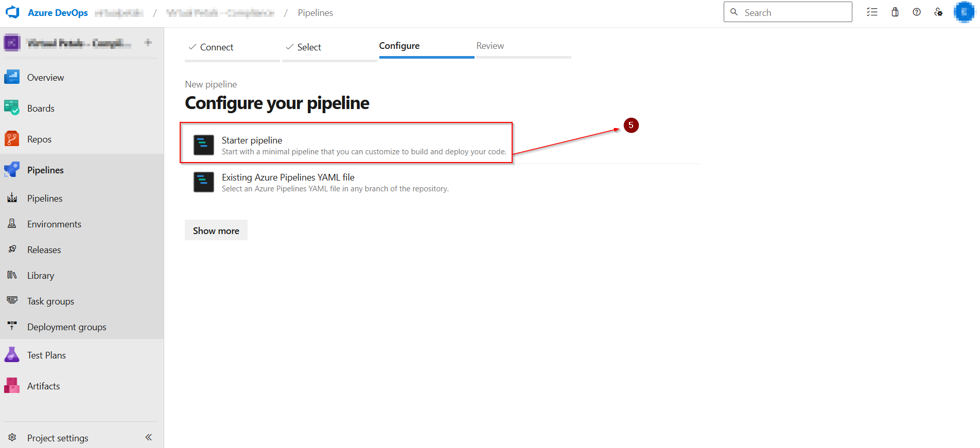
Task: Collapse the Pipelines hub group header
Action: pos(82,170)
